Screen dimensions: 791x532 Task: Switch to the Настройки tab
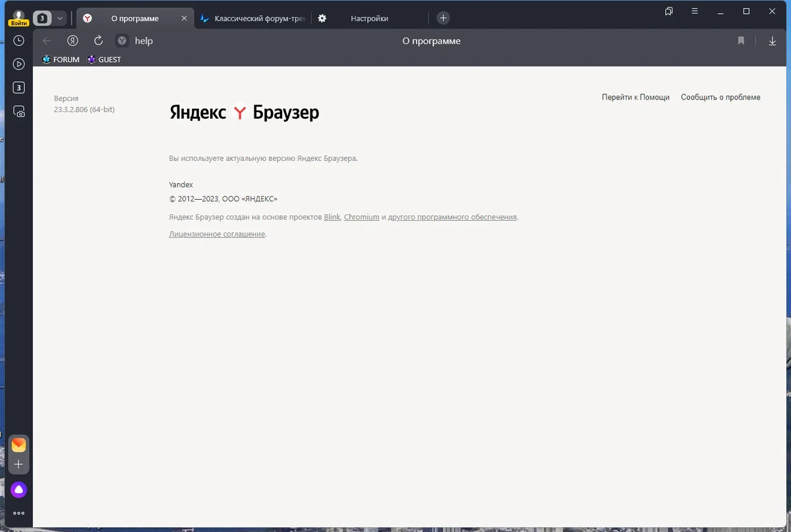(369, 18)
